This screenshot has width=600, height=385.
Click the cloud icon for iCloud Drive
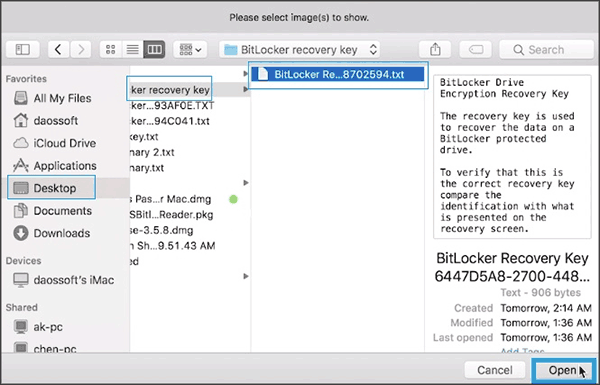pyautogui.click(x=21, y=143)
